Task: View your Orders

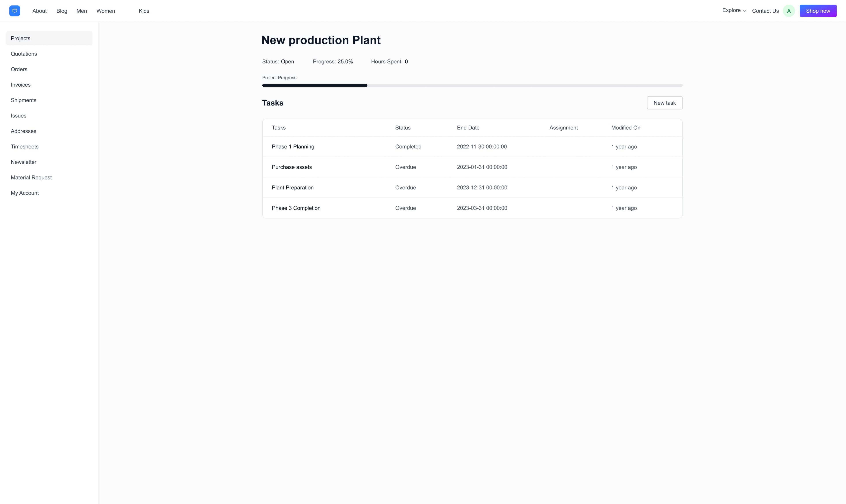Action: pyautogui.click(x=19, y=69)
